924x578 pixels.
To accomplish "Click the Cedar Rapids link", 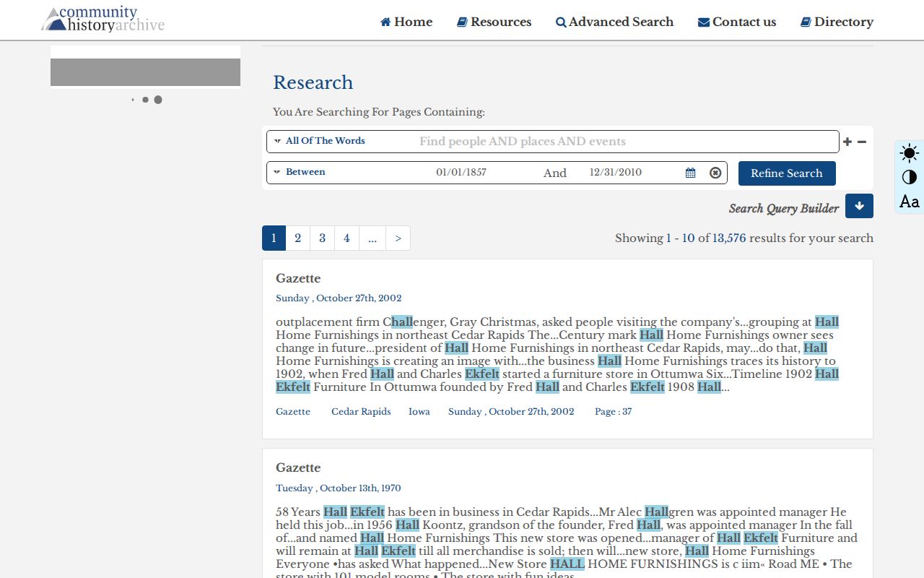I will click(x=361, y=412).
